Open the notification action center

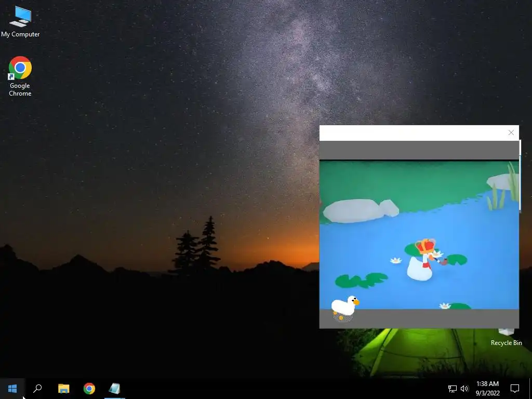(515, 389)
